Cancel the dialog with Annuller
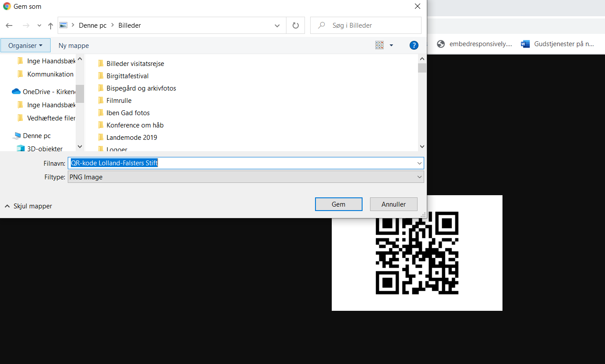 [393, 204]
